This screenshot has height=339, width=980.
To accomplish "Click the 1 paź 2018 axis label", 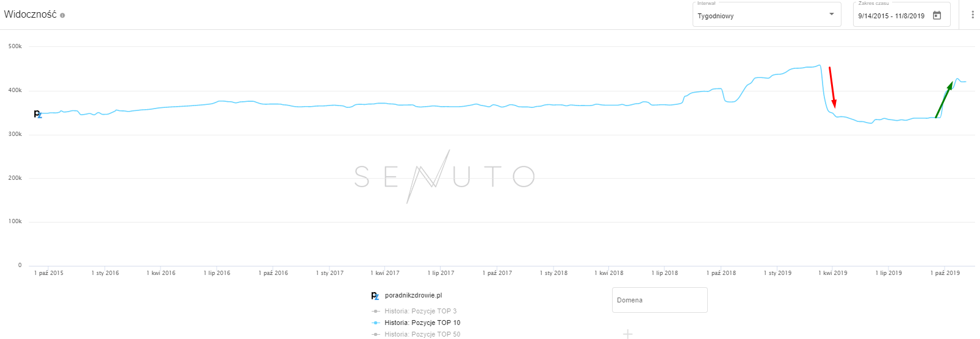I will tap(721, 273).
